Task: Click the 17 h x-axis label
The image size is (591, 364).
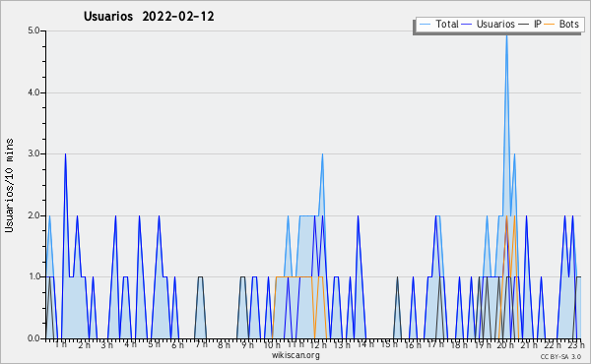Action: tap(435, 344)
